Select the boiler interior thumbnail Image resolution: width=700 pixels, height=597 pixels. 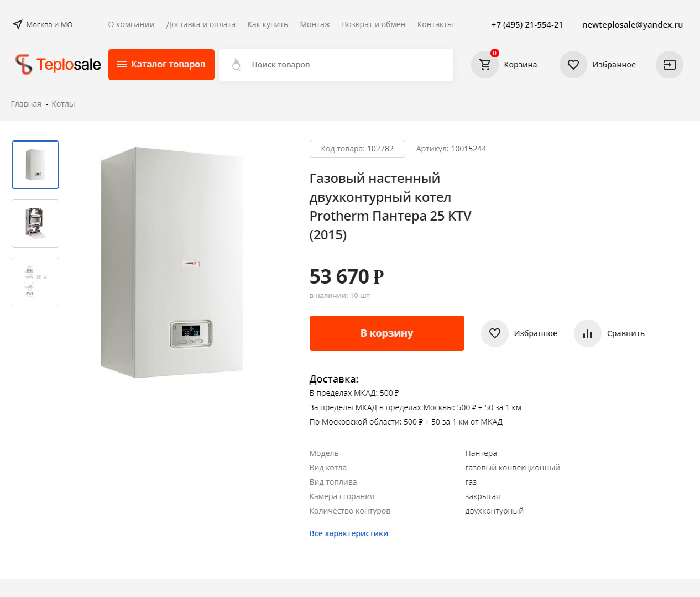tap(35, 223)
